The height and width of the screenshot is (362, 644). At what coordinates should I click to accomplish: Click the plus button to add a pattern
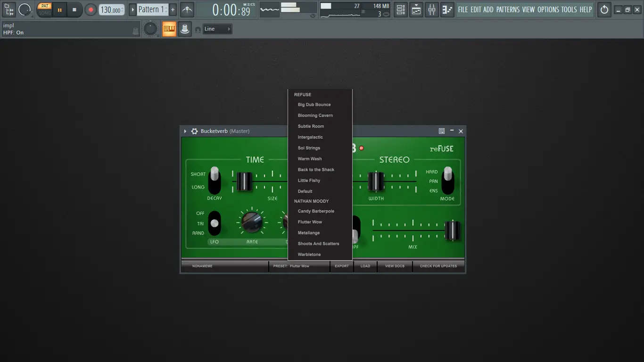(173, 9)
